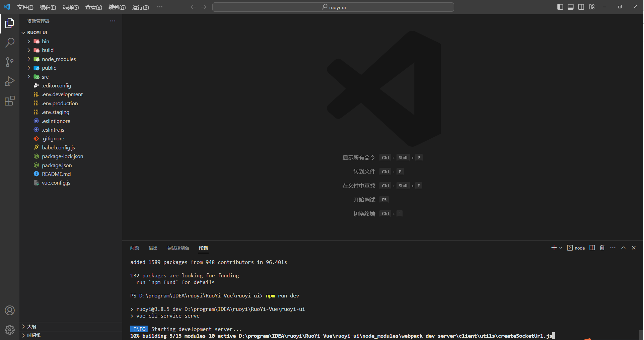The width and height of the screenshot is (644, 340).
Task: Select the node terminal instance
Action: [576, 248]
